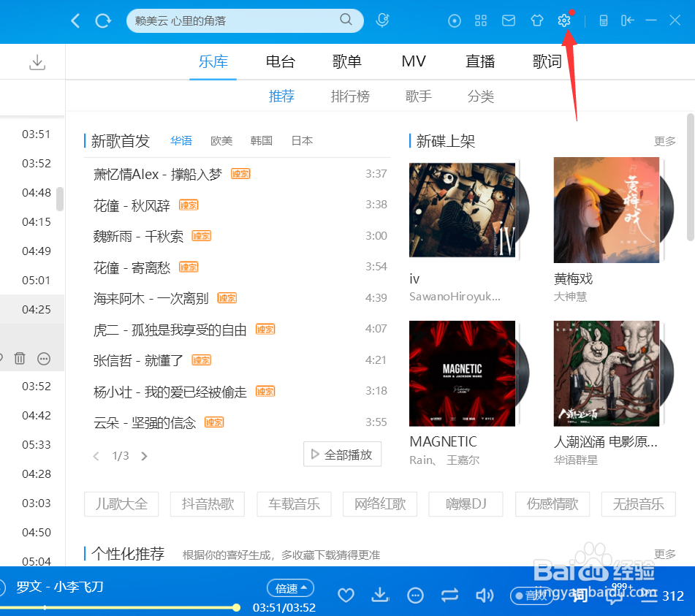
Task: Toggle the loop playback mode icon
Action: coord(449,595)
